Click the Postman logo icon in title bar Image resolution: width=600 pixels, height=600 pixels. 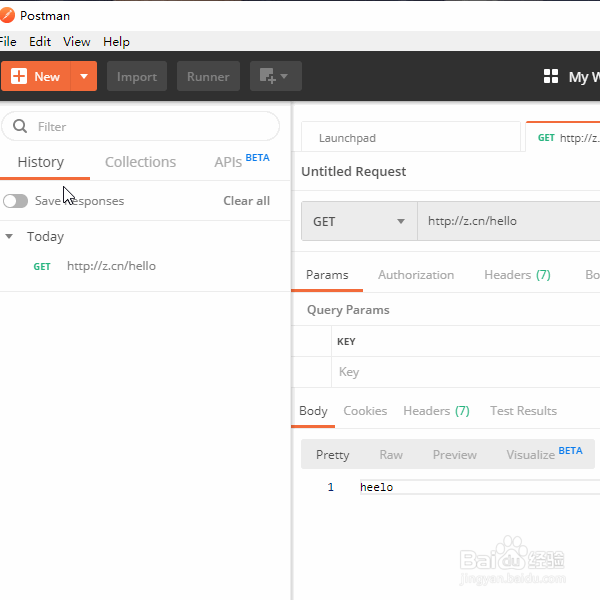pyautogui.click(x=7, y=15)
